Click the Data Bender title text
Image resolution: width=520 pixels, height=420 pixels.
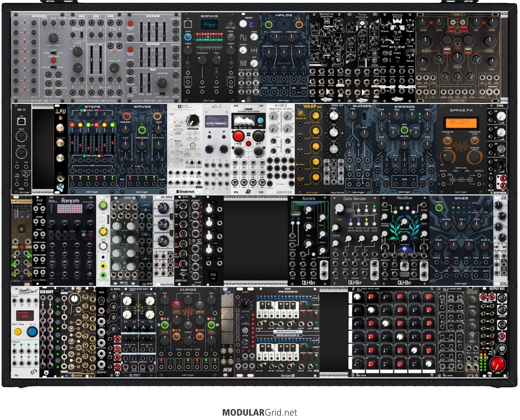coord(355,199)
